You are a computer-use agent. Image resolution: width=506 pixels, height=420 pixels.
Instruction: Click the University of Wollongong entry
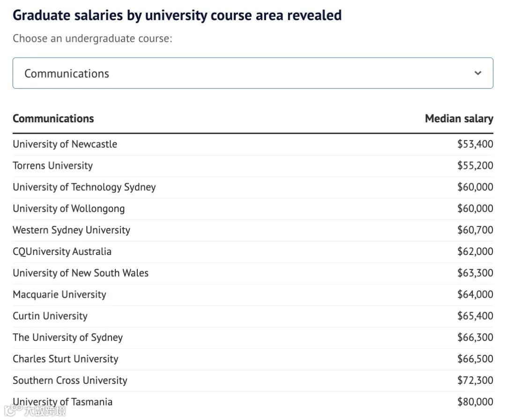click(x=68, y=209)
